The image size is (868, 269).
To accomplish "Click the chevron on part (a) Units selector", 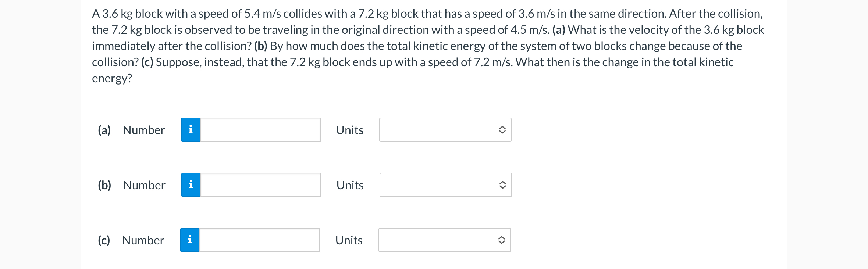I will click(503, 129).
